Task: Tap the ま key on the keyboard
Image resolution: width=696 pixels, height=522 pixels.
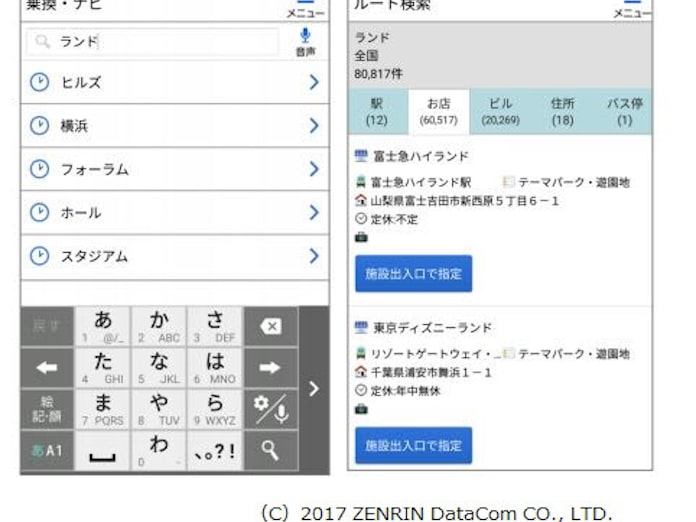Action: (x=103, y=409)
